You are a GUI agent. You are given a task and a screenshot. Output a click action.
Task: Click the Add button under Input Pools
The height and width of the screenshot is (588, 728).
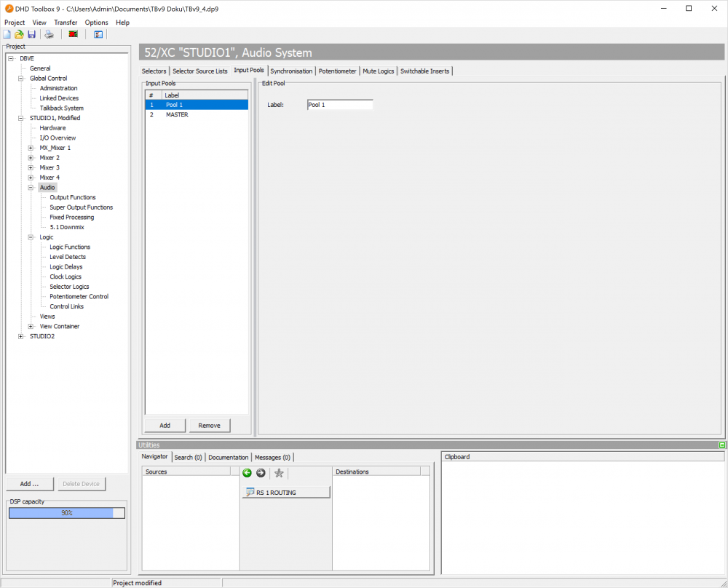[x=165, y=425]
